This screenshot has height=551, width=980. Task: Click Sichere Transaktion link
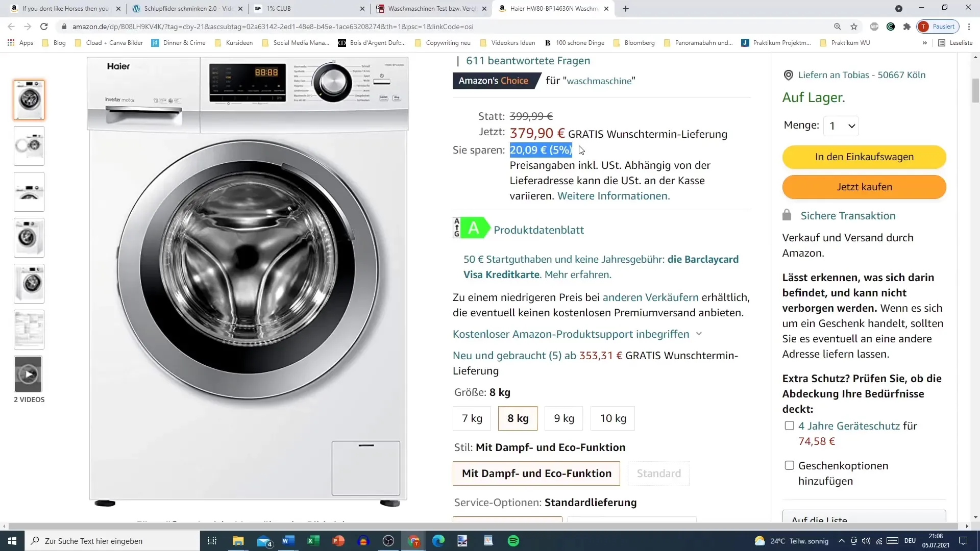pos(848,216)
